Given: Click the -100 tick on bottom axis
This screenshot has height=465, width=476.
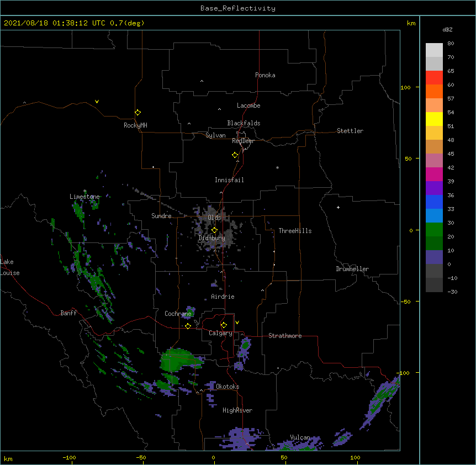Looking at the screenshot, I should click(x=69, y=457).
